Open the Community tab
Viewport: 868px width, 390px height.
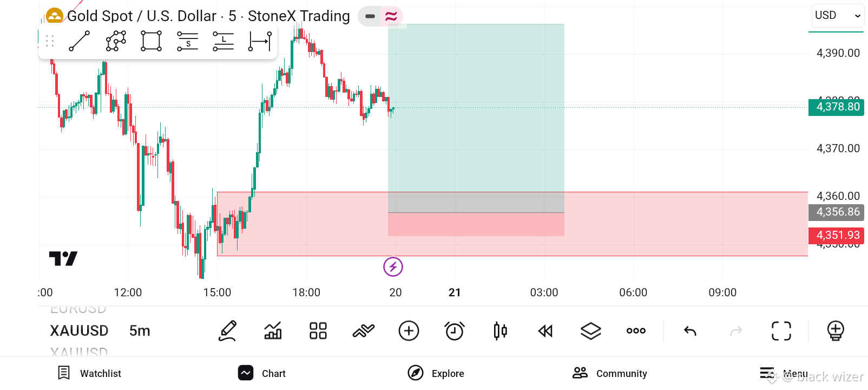click(x=610, y=373)
